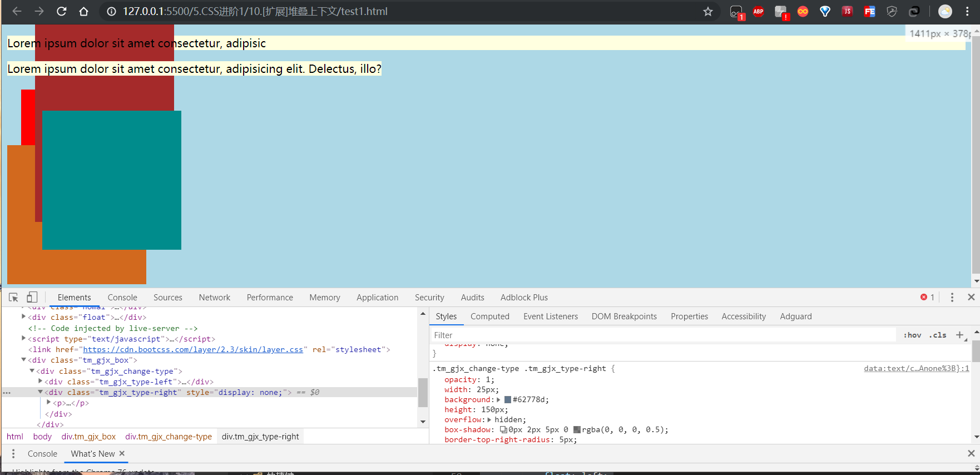Click the browser forward arrow
Screen dimensions: 980x475
tap(39, 11)
